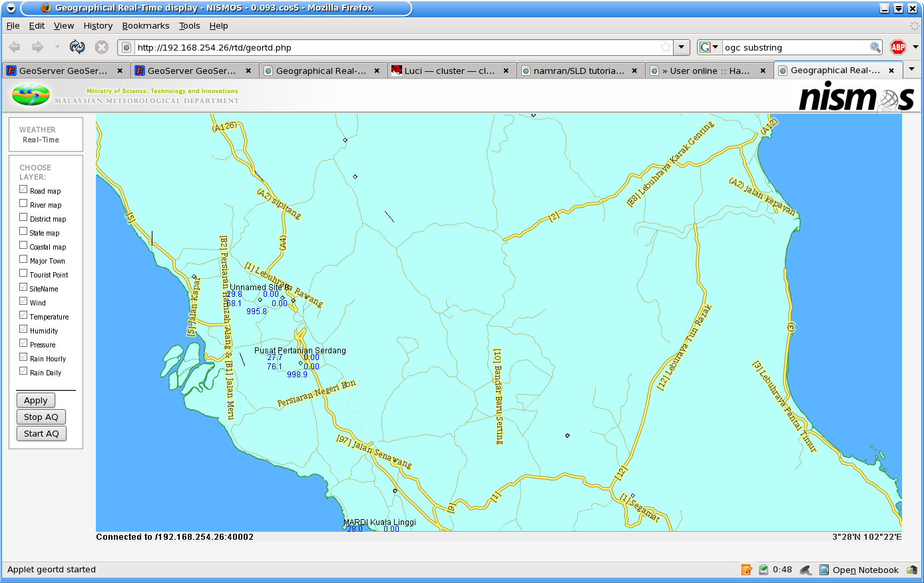The height and width of the screenshot is (583, 924).
Task: Uncheck the Road map layer
Action: [23, 190]
